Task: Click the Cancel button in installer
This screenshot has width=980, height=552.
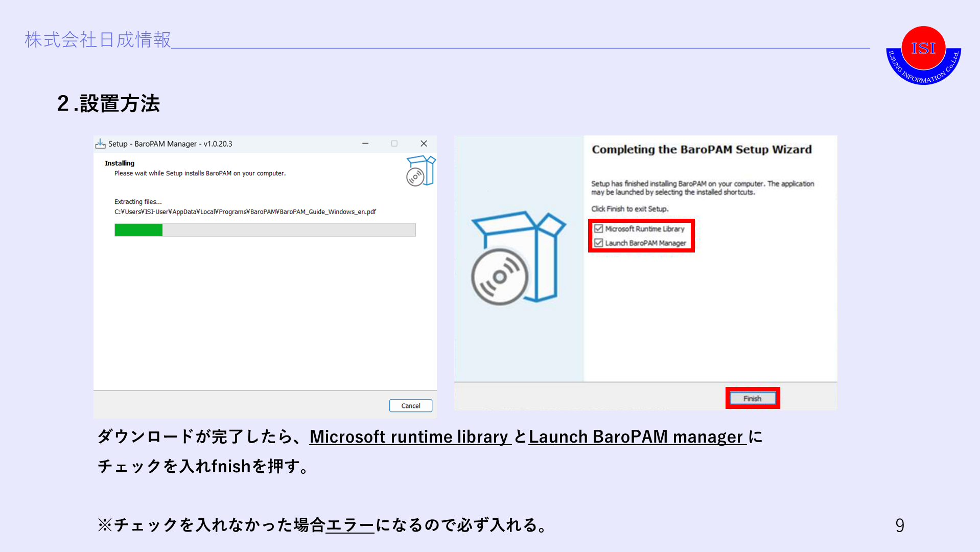Action: coord(410,406)
